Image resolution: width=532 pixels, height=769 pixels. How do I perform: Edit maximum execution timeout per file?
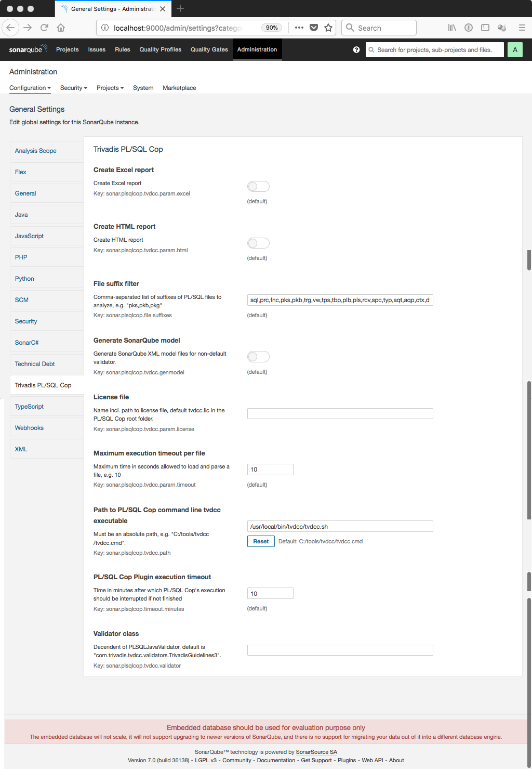click(270, 470)
